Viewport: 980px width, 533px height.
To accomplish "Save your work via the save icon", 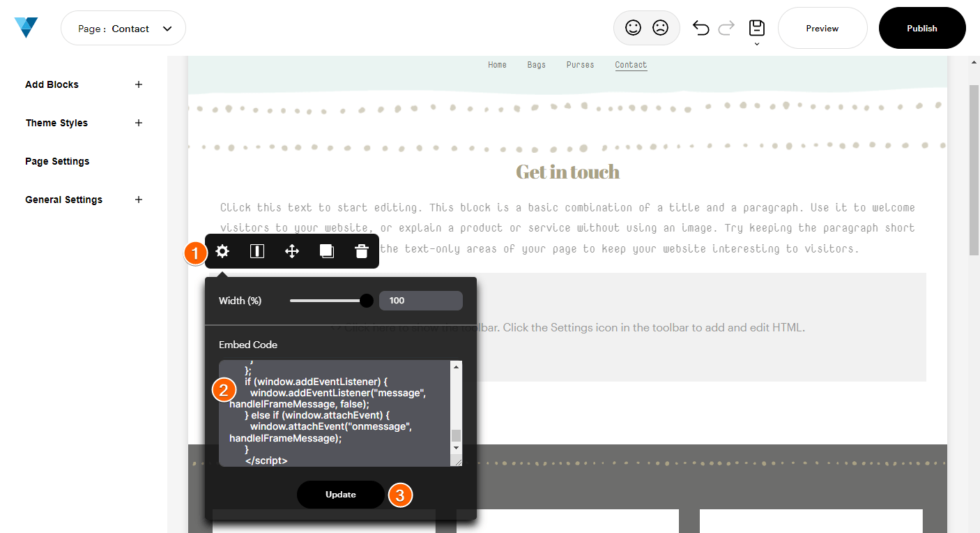I will [x=756, y=28].
